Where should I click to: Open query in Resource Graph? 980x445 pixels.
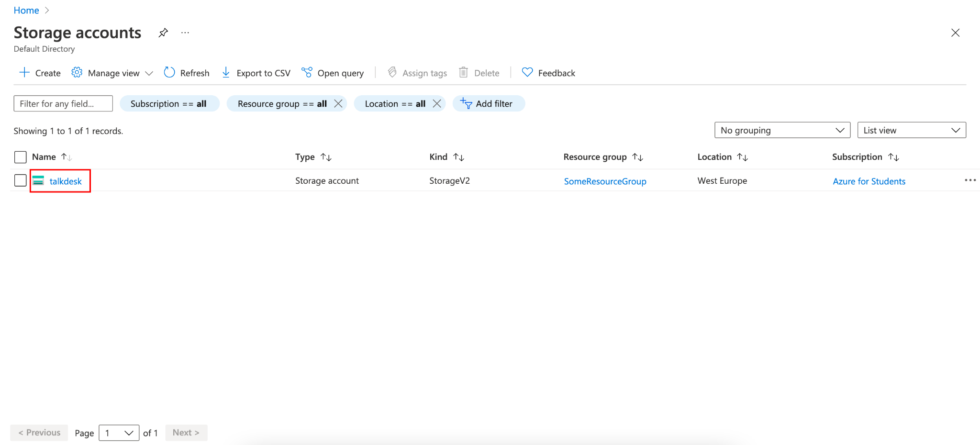[x=333, y=73]
